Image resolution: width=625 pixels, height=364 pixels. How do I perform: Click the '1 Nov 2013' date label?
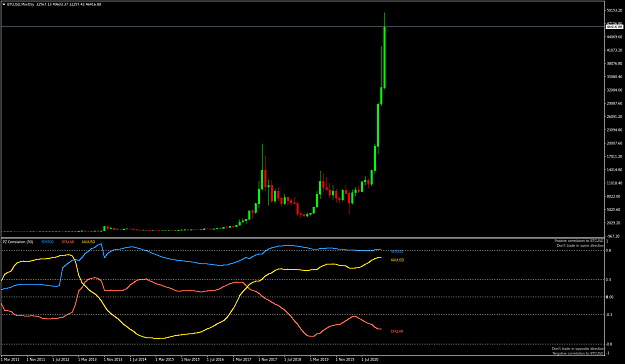point(113,359)
